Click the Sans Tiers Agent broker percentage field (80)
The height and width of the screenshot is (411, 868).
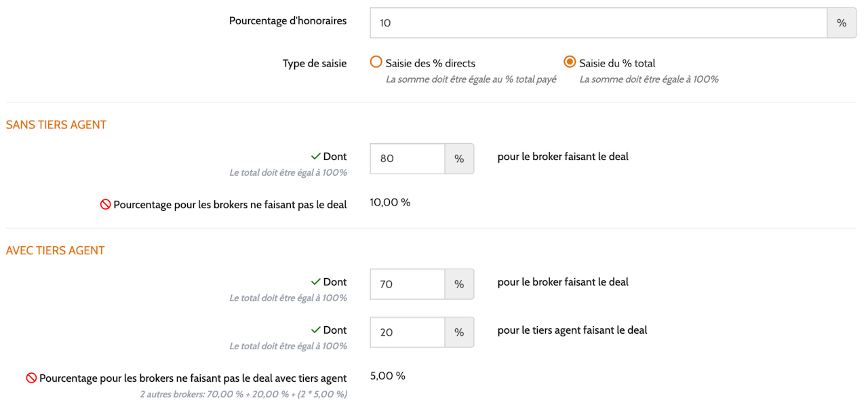click(408, 159)
